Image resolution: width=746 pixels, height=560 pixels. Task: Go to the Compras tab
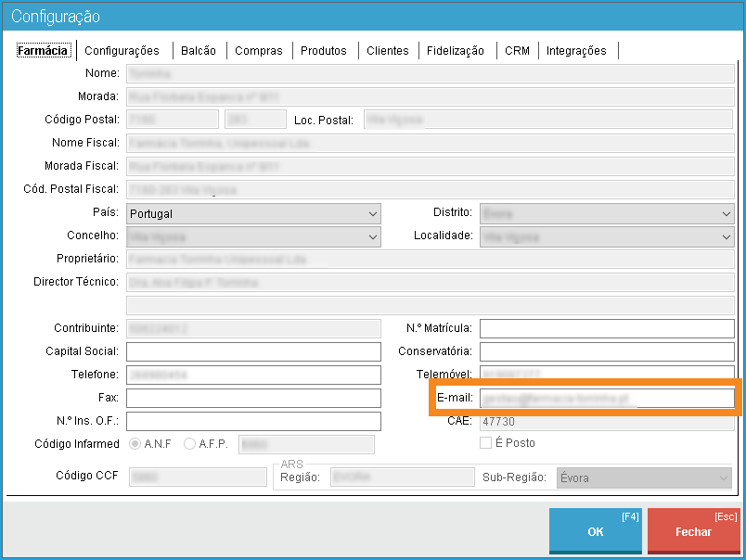click(258, 51)
